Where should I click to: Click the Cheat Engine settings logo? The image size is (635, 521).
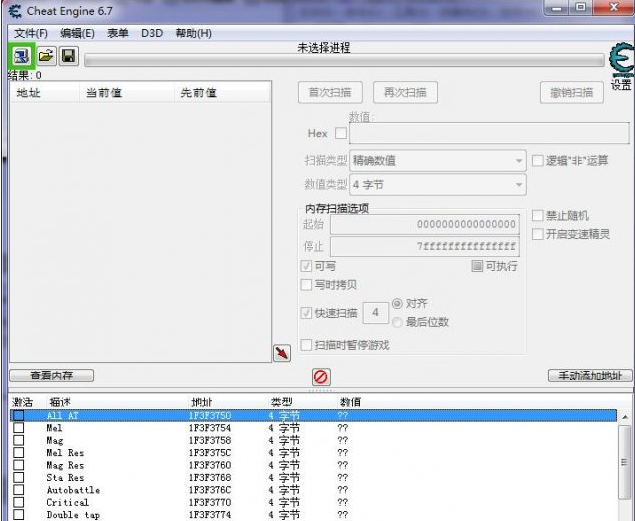(622, 61)
